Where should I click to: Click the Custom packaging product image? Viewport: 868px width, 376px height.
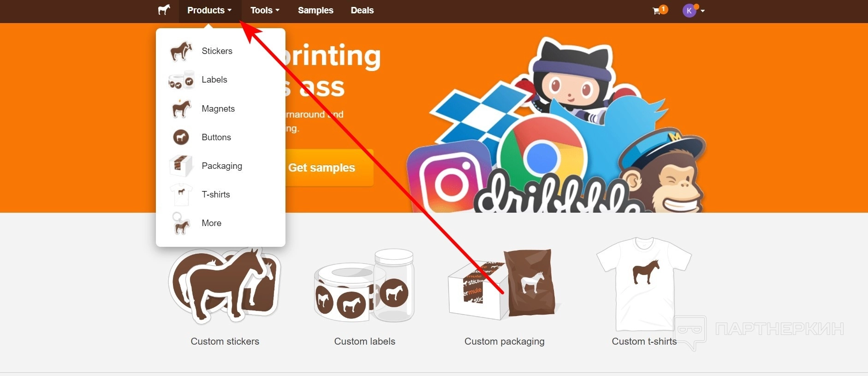(x=505, y=284)
